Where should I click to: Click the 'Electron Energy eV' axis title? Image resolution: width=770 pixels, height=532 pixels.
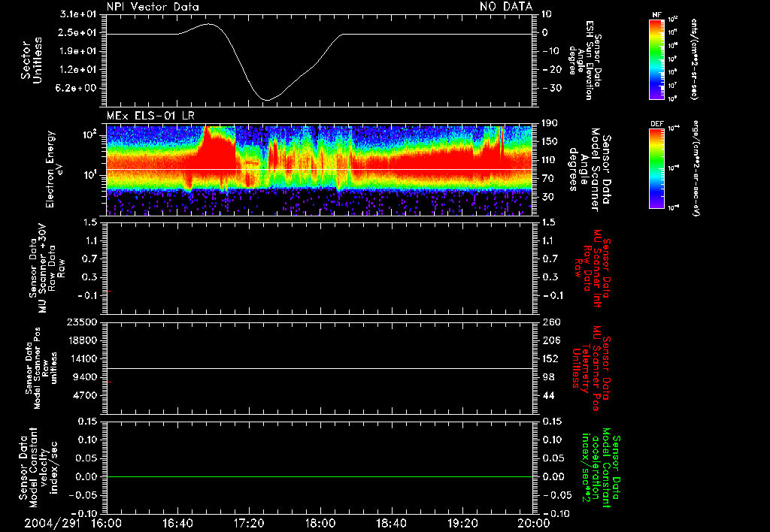55,170
